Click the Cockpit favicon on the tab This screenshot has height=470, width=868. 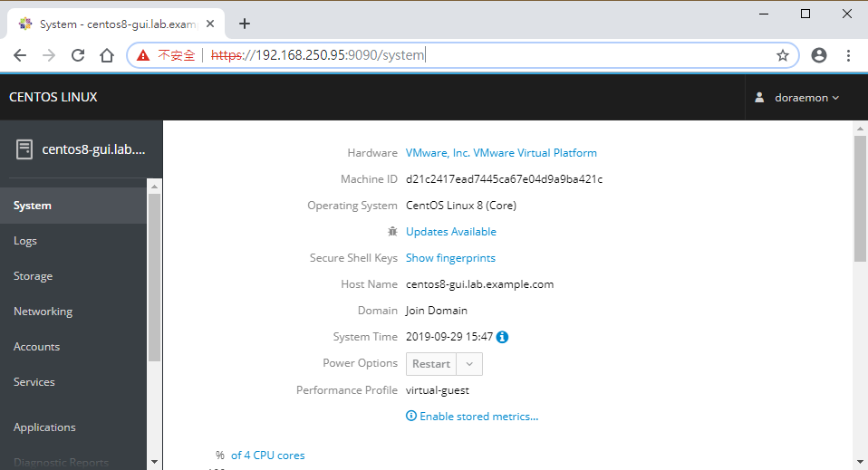pyautogui.click(x=24, y=24)
